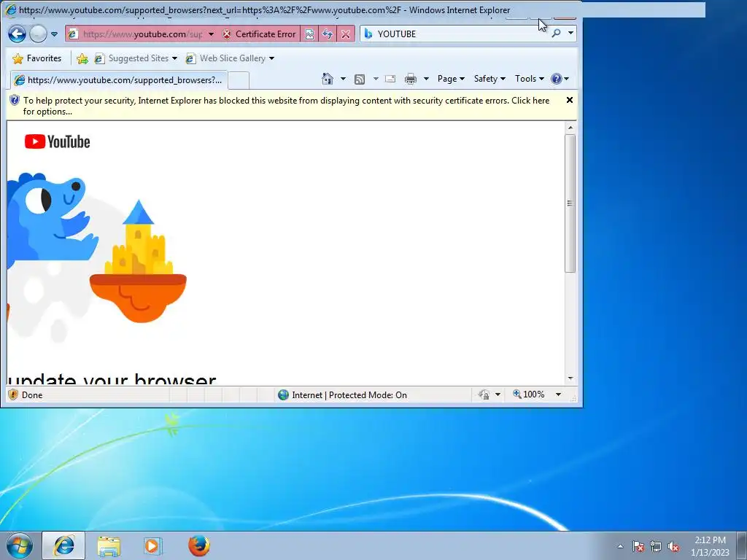Viewport: 747px width, 560px height.
Task: Click the RSS feeds icon
Action: [360, 79]
